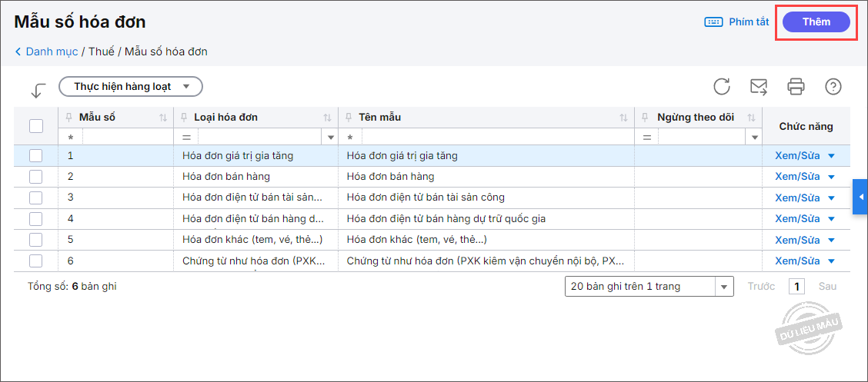Open the page size dropdown 20 bản ghi
This screenshot has height=382, width=868.
click(724, 287)
